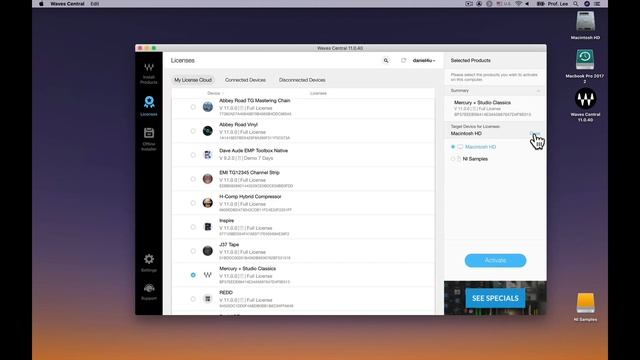Click the Licenses column header
640x360 pixels.
click(318, 93)
